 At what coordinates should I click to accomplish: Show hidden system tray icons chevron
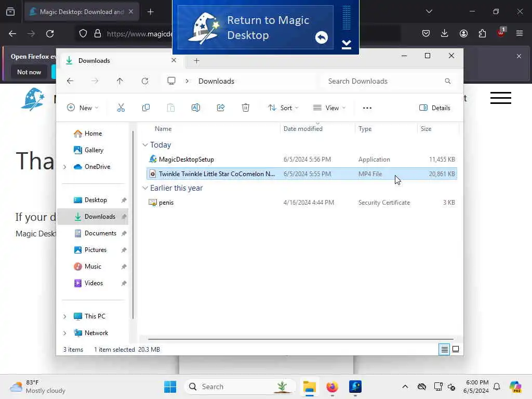pos(405,387)
